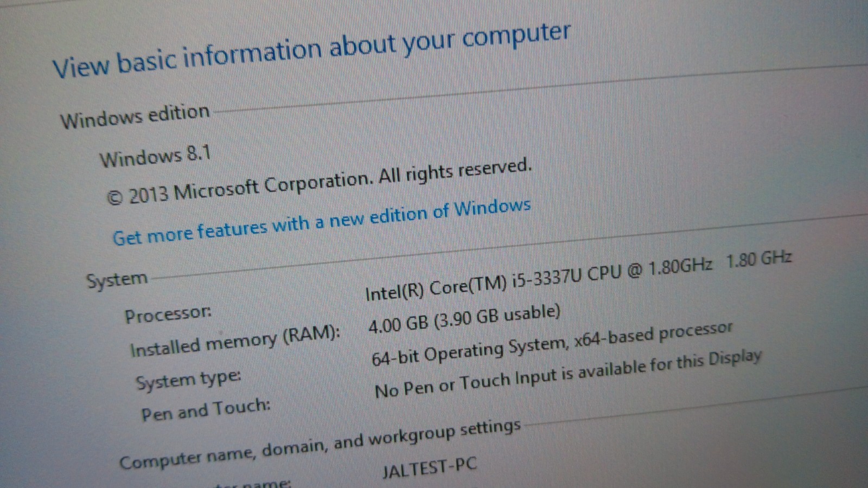Select the 'View basic information about your computer' heading

(311, 50)
